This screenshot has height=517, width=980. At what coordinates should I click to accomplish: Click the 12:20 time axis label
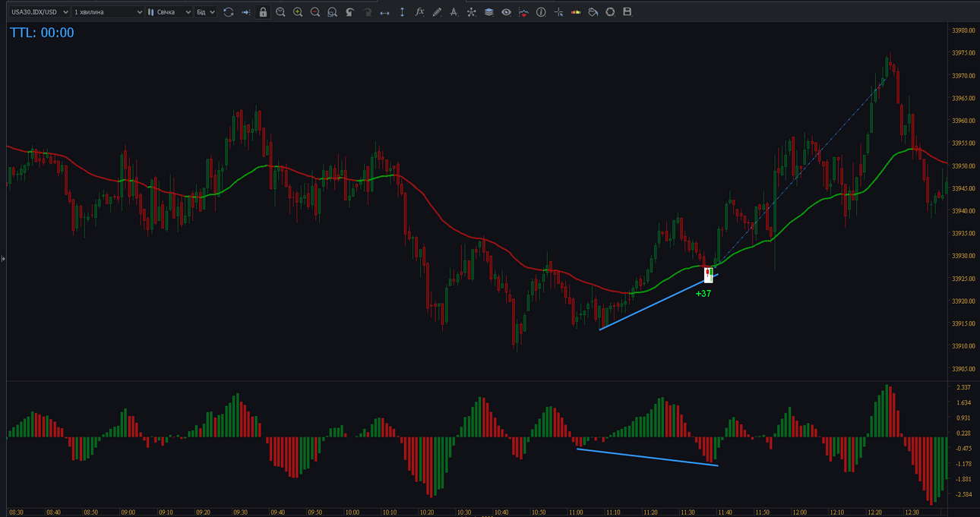pos(874,512)
